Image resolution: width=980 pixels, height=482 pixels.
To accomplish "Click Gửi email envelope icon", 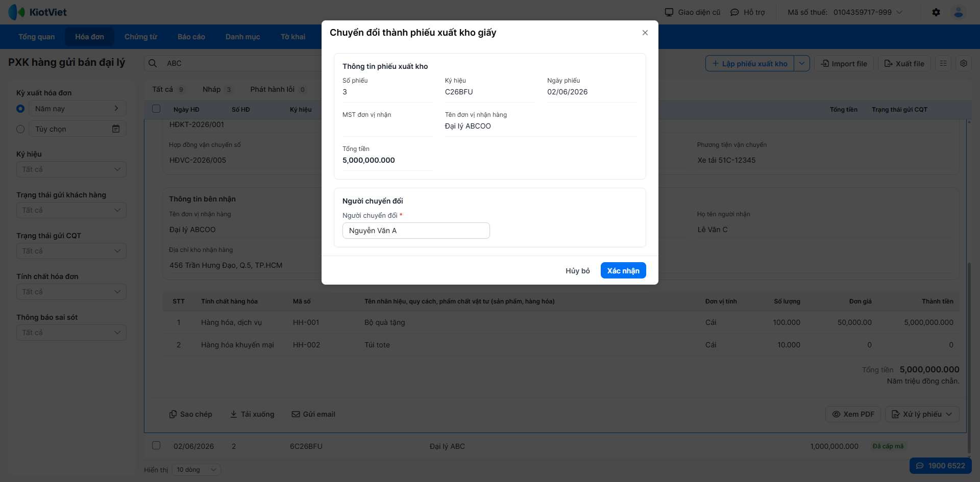I will click(296, 414).
